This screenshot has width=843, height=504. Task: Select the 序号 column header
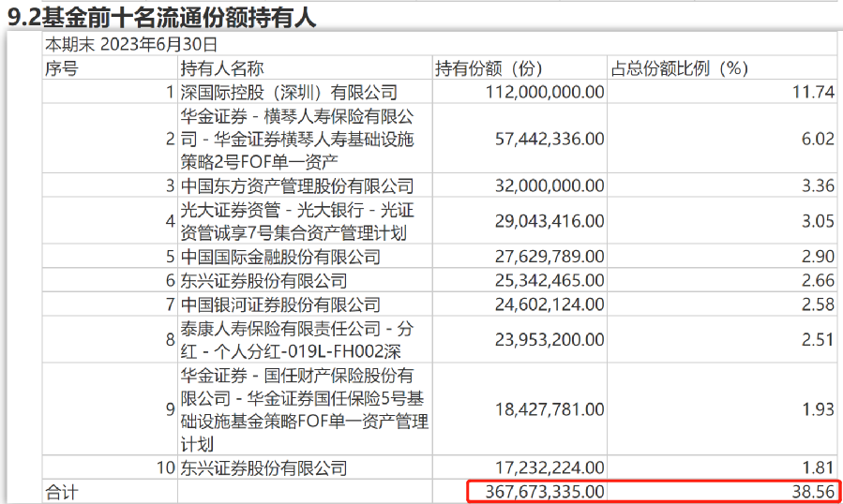(x=62, y=68)
